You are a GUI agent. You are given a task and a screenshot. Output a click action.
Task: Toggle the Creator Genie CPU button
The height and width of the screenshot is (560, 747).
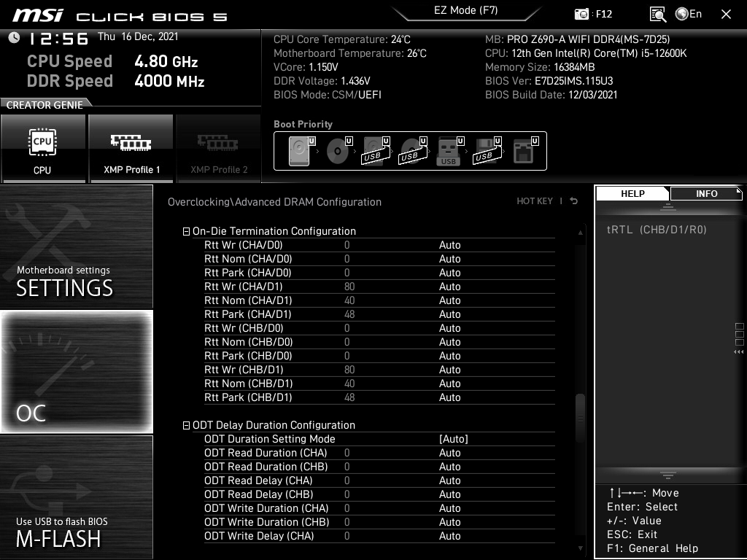tap(43, 149)
